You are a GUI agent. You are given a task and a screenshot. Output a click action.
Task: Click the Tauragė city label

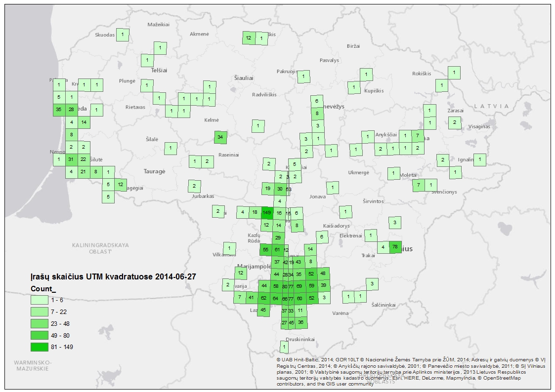tap(154, 171)
